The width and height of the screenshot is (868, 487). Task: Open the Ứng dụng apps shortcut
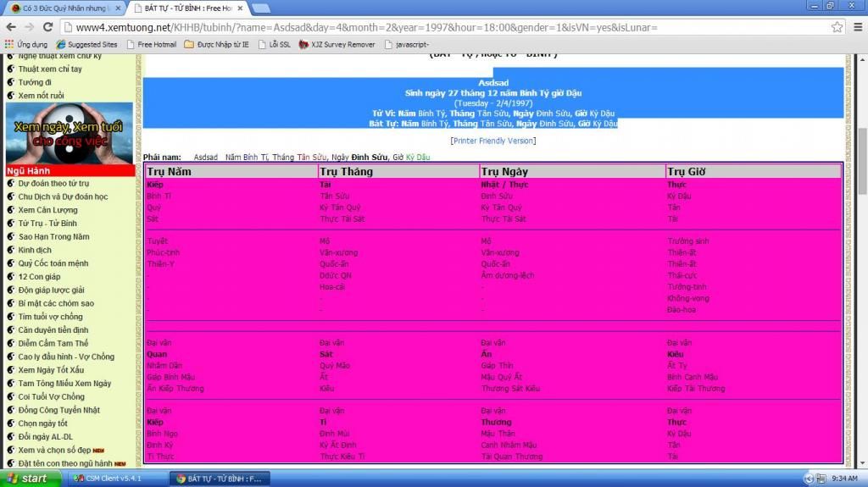pos(26,44)
